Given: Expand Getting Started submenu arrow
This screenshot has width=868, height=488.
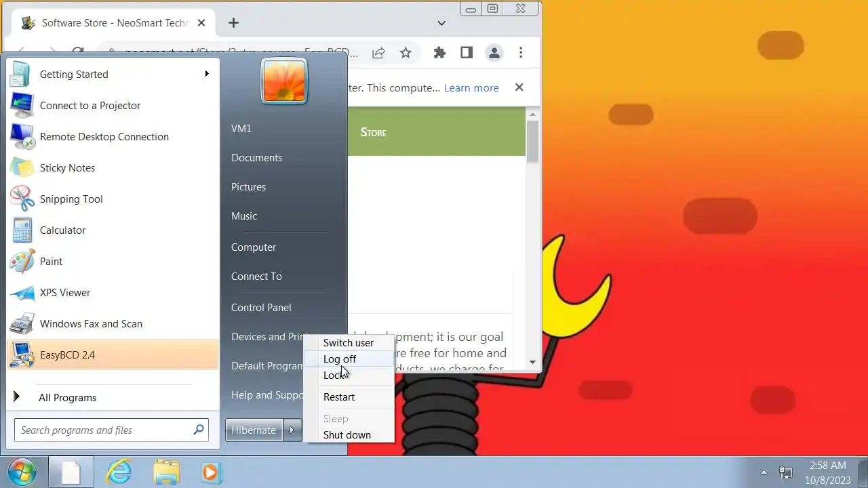Looking at the screenshot, I should click(207, 73).
